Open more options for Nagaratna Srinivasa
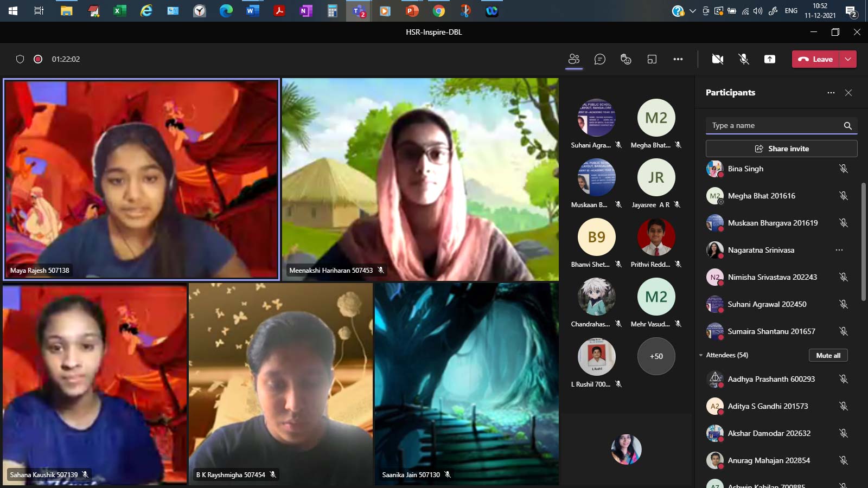Image resolution: width=868 pixels, height=488 pixels. [839, 250]
